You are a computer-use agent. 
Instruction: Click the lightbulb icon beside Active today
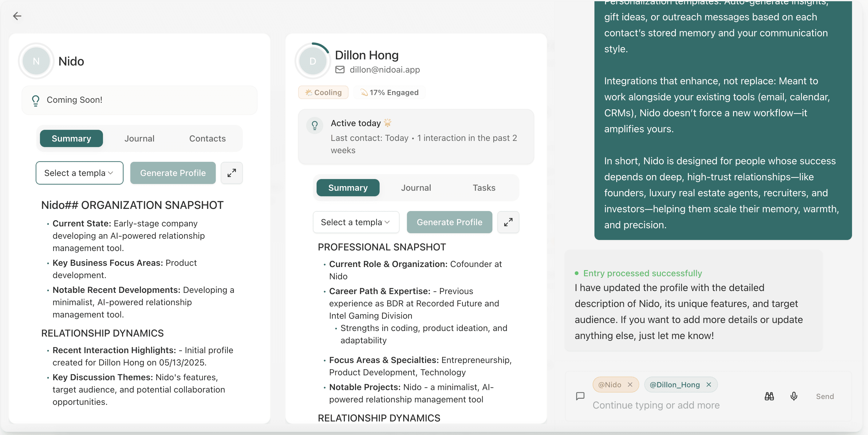pyautogui.click(x=315, y=126)
